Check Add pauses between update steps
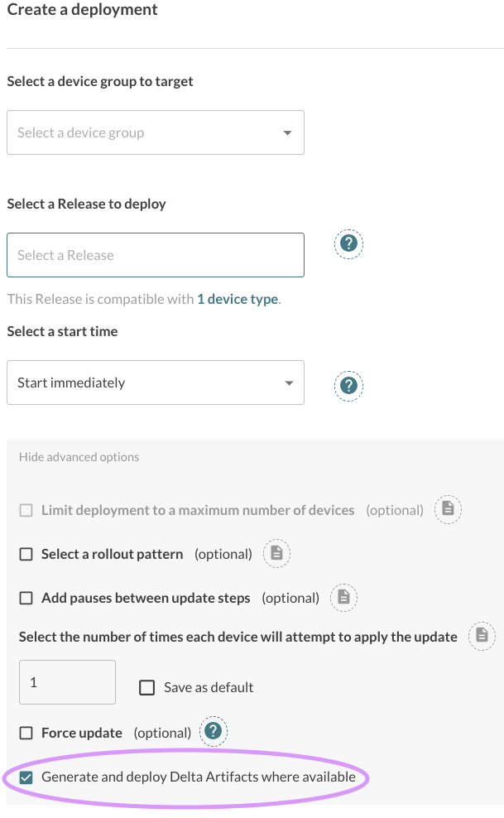Image resolution: width=504 pixels, height=818 pixels. [26, 599]
